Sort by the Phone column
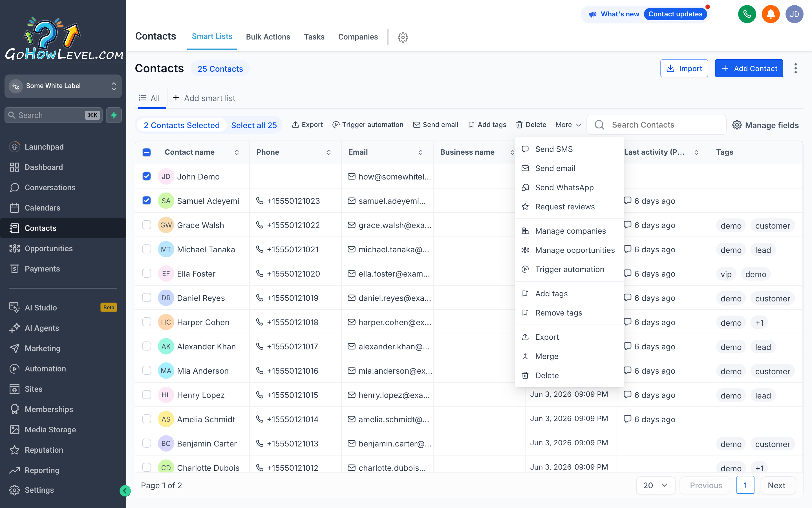The height and width of the screenshot is (508, 812). (x=328, y=152)
